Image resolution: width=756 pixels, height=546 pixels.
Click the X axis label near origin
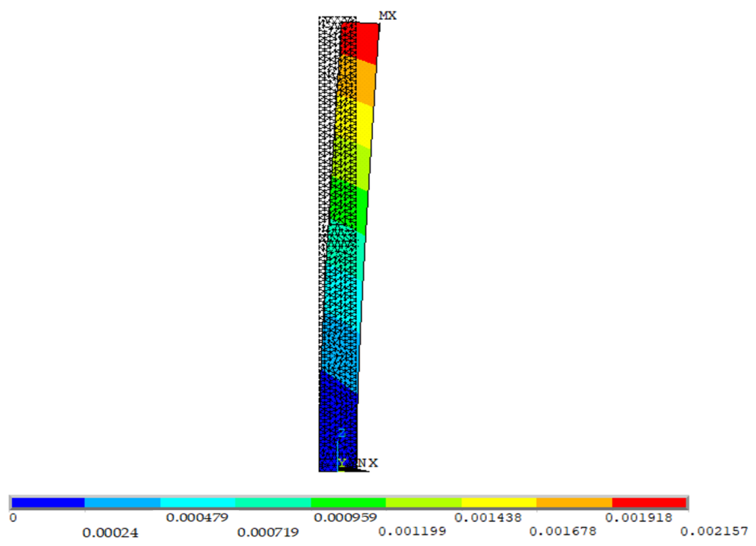pos(373,463)
